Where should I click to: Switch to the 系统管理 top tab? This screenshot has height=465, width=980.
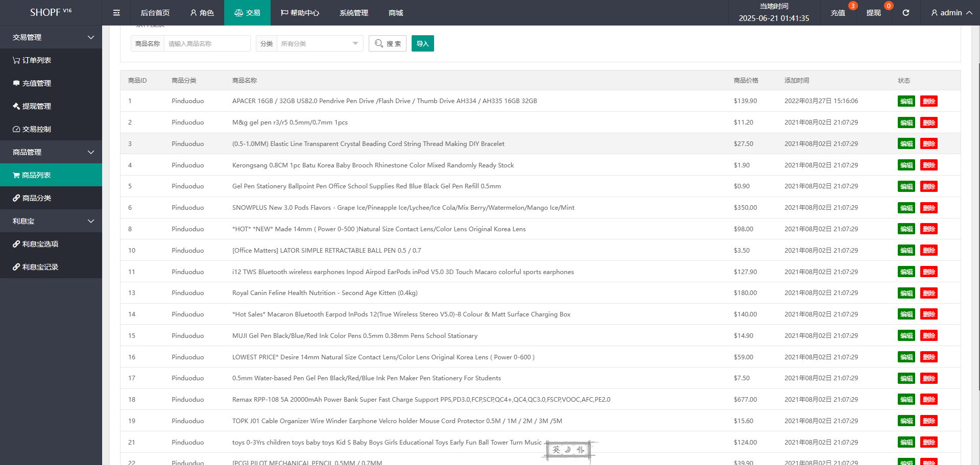353,13
